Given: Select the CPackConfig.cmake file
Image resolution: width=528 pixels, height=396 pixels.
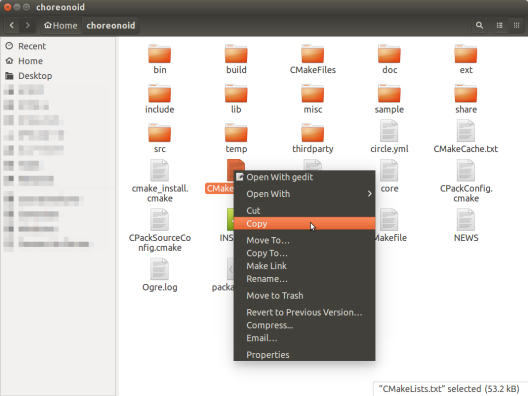Looking at the screenshot, I should [466, 181].
